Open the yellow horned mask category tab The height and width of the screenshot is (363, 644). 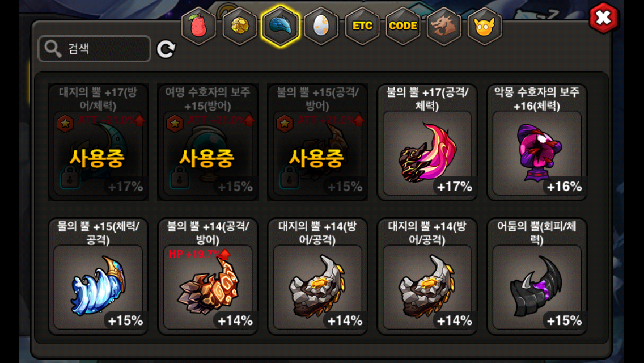click(x=485, y=26)
